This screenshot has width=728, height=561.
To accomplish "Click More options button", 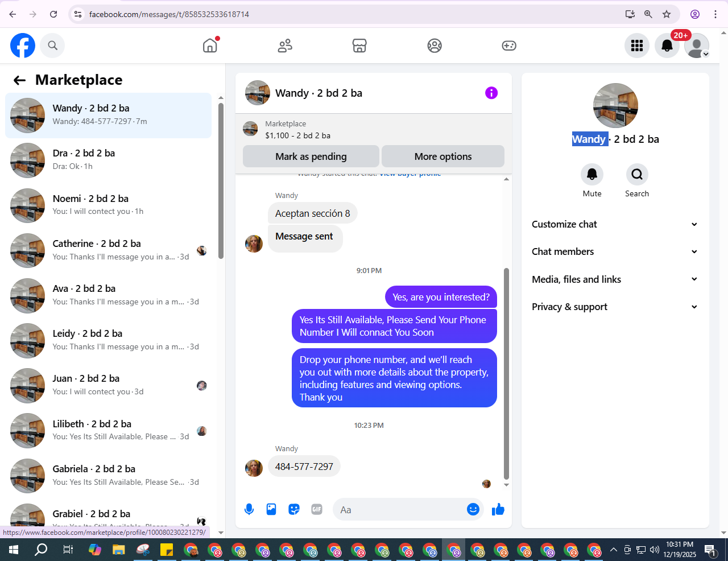I will tap(443, 156).
